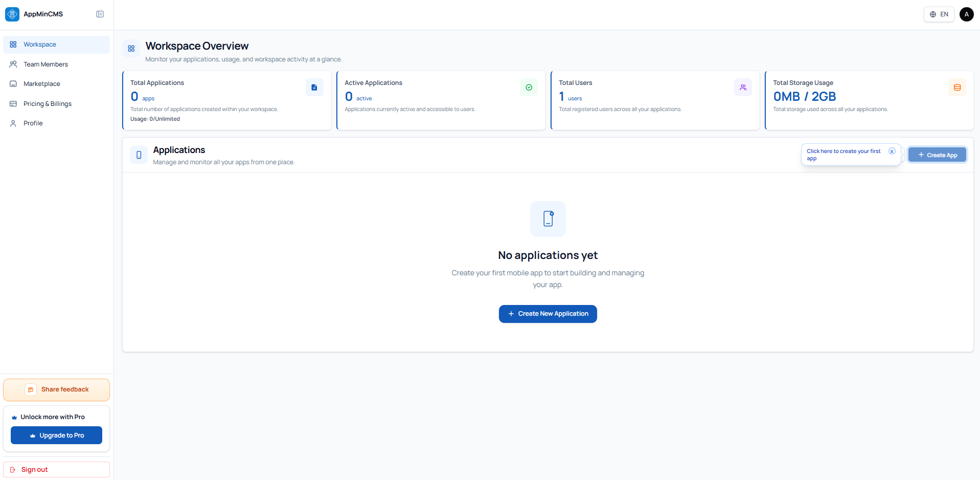Click the empty-state phone illustration icon
The width and height of the screenshot is (980, 480).
[x=548, y=219]
